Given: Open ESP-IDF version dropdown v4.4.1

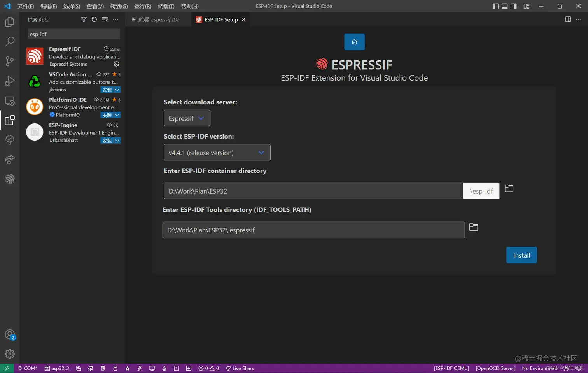Looking at the screenshot, I should click(217, 153).
